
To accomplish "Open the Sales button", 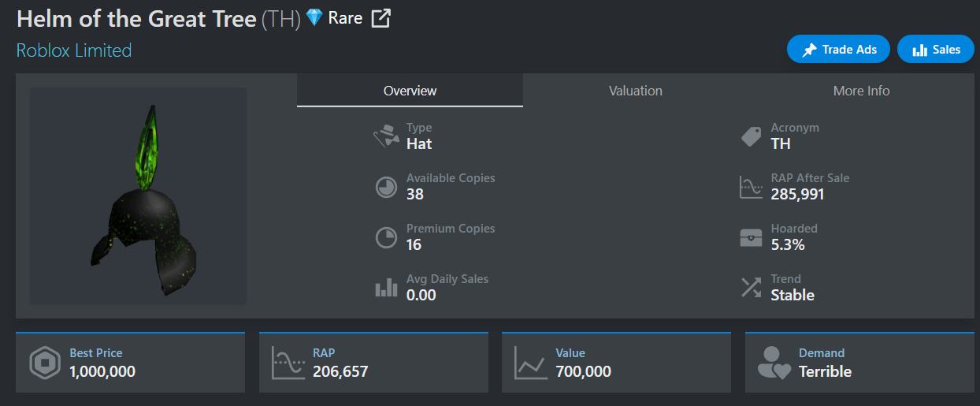I will 936,50.
